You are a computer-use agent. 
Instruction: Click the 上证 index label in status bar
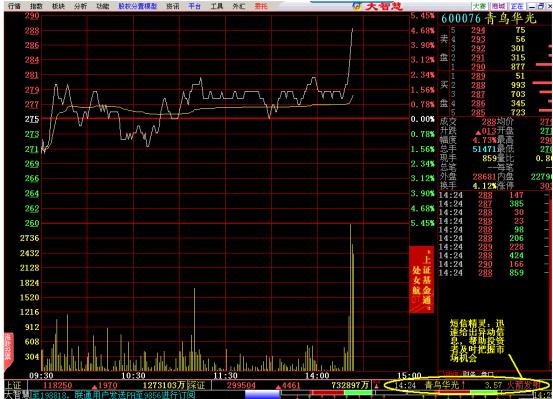pos(13,385)
